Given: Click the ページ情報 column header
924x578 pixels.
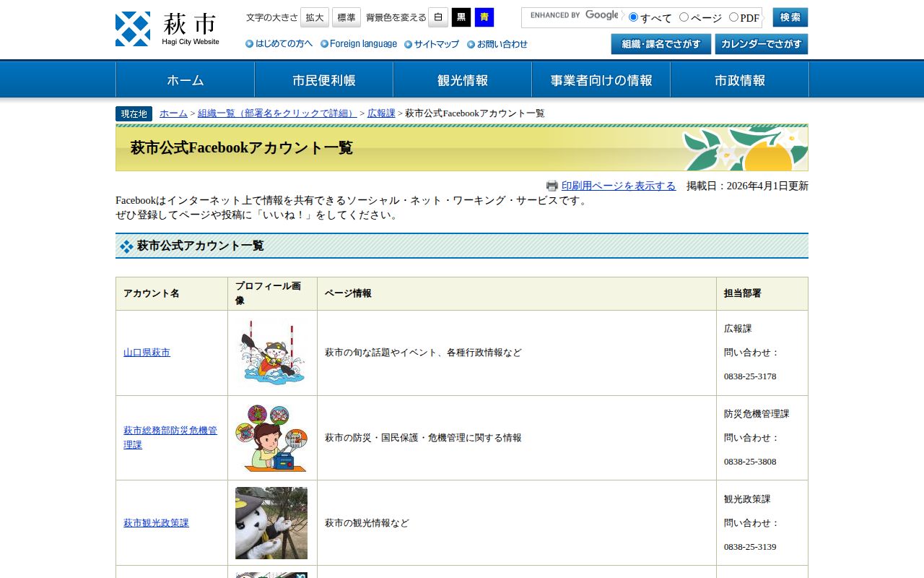Looking at the screenshot, I should (x=517, y=294).
